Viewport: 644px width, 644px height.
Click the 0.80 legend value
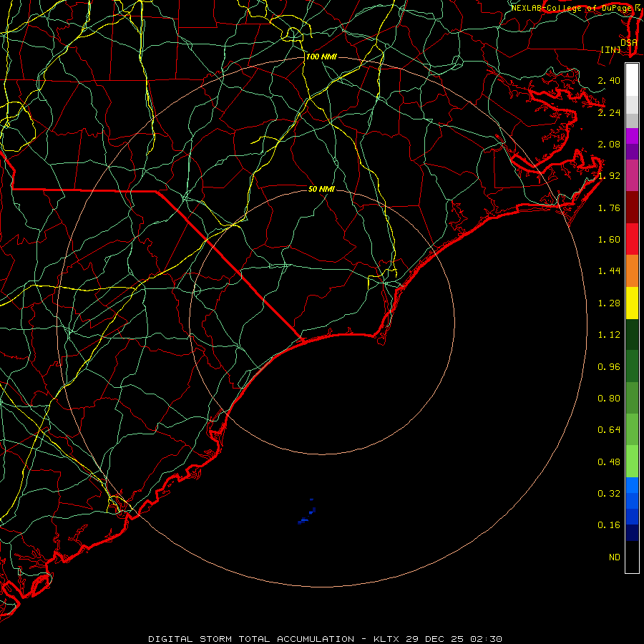(609, 399)
